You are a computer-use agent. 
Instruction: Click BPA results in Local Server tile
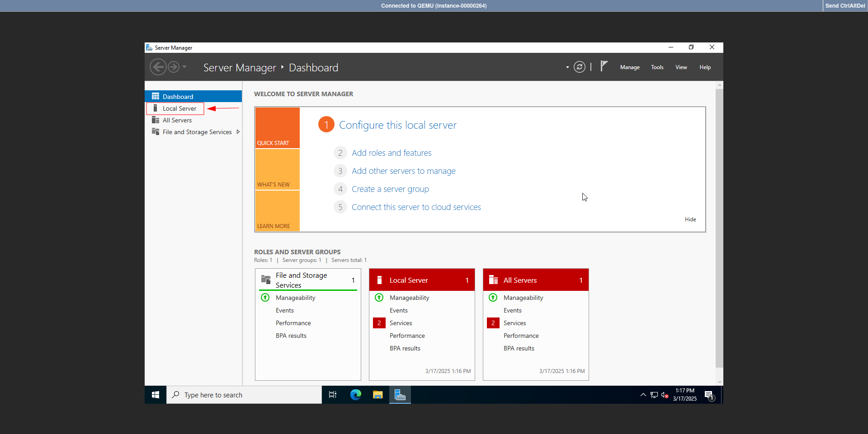pyautogui.click(x=405, y=348)
